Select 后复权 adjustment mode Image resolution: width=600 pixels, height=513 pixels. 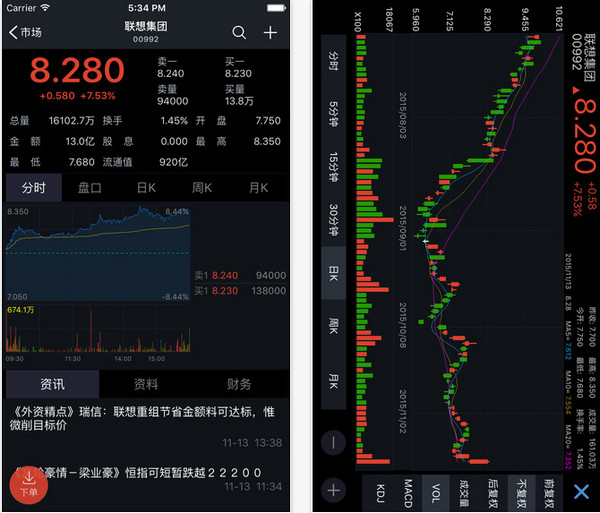[493, 493]
